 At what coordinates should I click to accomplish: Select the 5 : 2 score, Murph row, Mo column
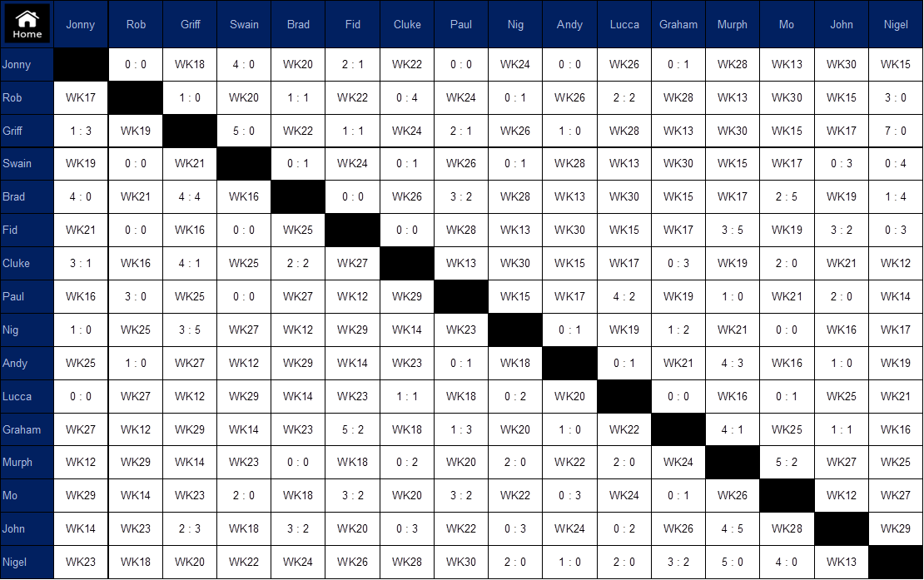pyautogui.click(x=787, y=463)
